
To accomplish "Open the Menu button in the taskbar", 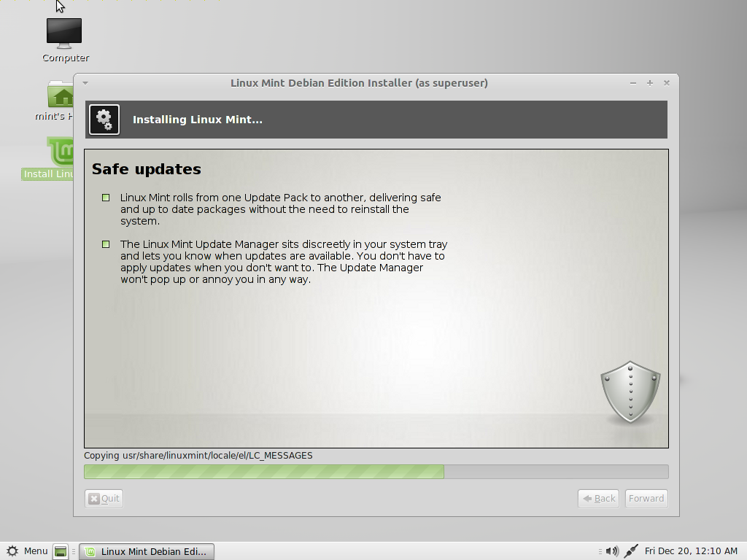I will [x=27, y=551].
